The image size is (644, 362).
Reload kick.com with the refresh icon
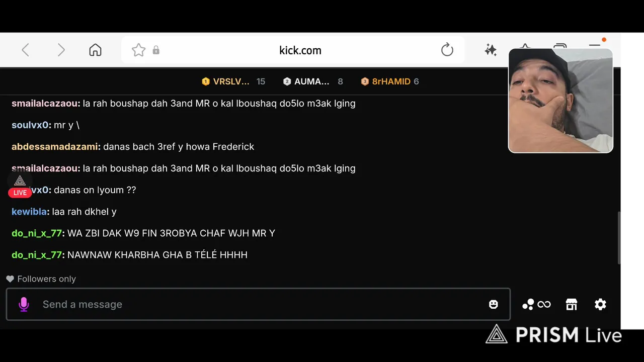pos(447,50)
